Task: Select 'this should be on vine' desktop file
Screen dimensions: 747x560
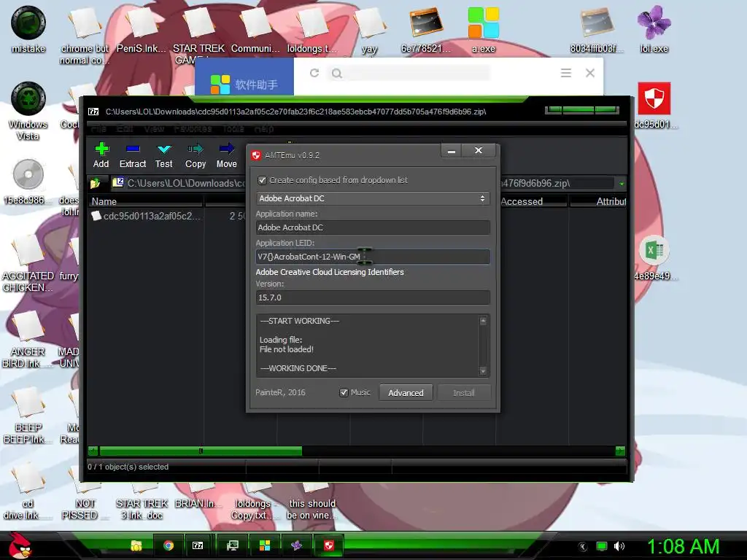Action: point(312,502)
